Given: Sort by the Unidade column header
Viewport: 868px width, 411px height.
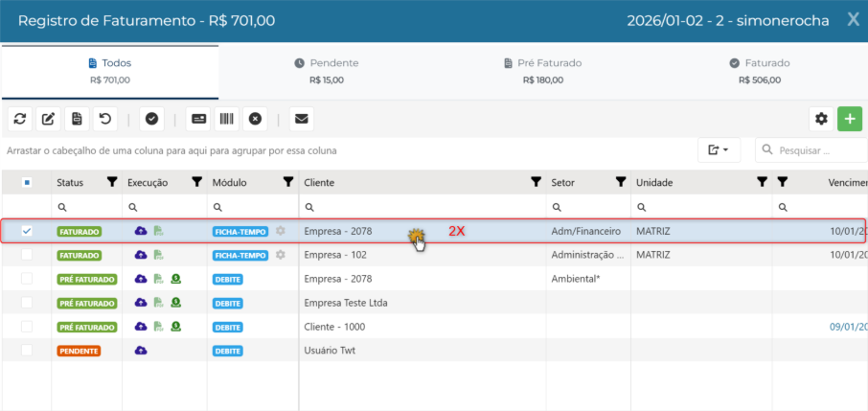Looking at the screenshot, I should [652, 182].
